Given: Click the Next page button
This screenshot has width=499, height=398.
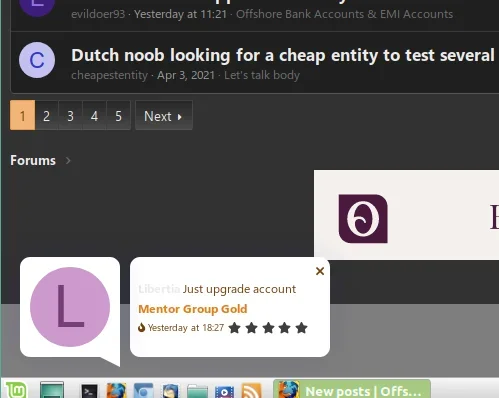Looking at the screenshot, I should (164, 115).
